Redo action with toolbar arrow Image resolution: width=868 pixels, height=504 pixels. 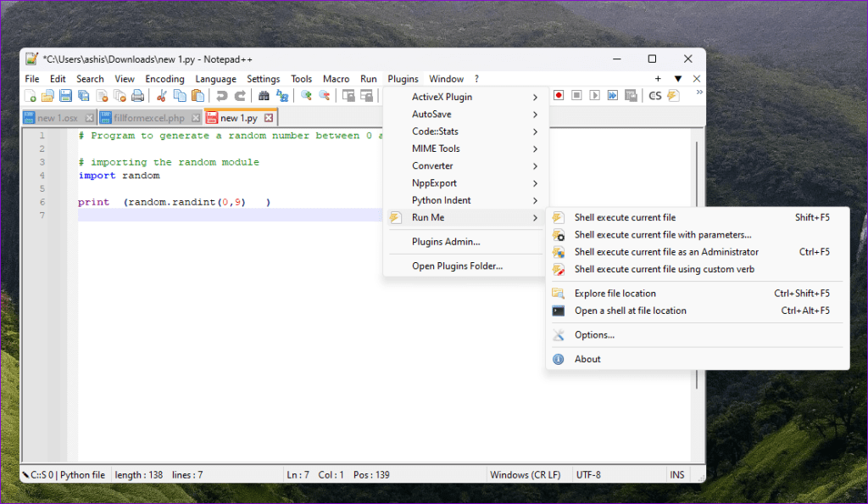click(x=240, y=96)
